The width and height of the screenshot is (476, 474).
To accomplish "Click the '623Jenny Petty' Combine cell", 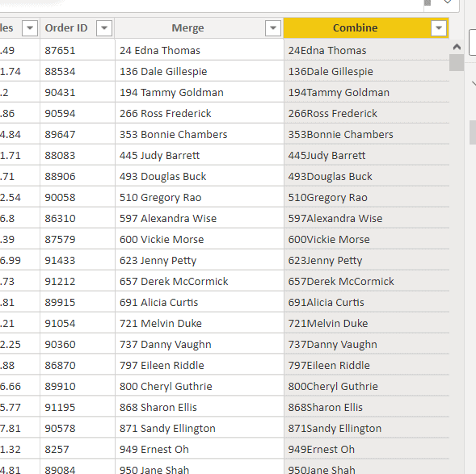I will [367, 260].
